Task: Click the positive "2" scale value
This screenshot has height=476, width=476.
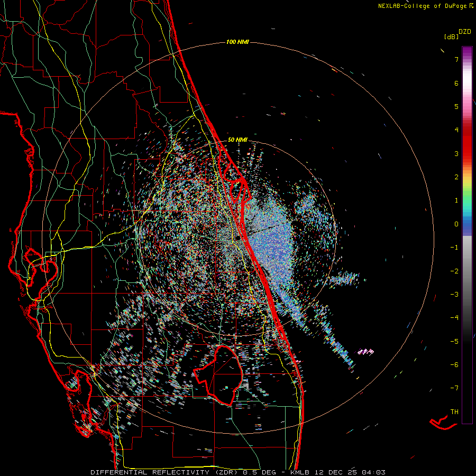Action: click(x=456, y=177)
